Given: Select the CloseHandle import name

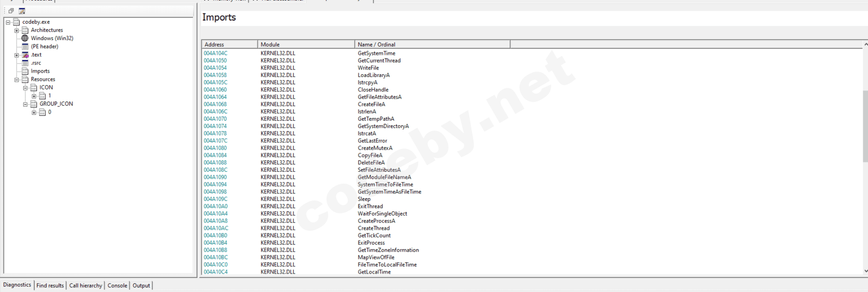Looking at the screenshot, I should click(x=373, y=90).
